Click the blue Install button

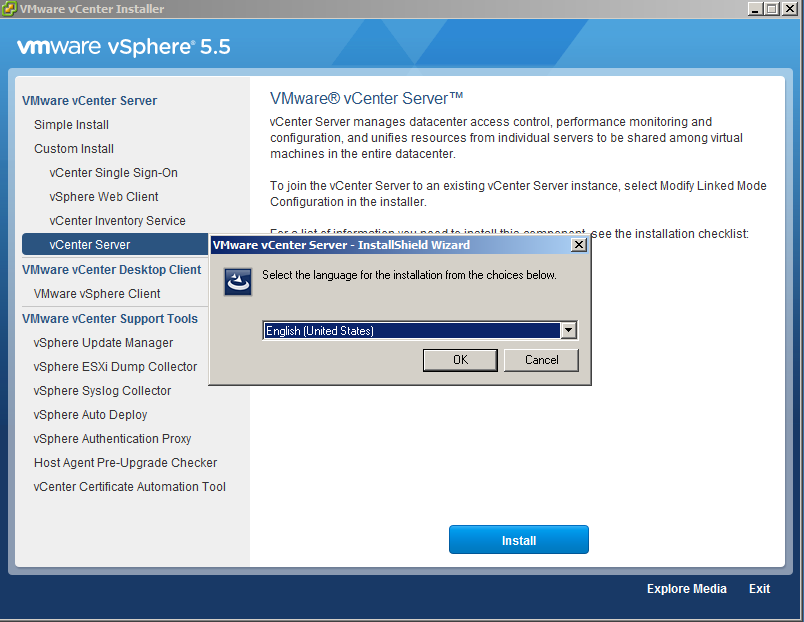[518, 540]
